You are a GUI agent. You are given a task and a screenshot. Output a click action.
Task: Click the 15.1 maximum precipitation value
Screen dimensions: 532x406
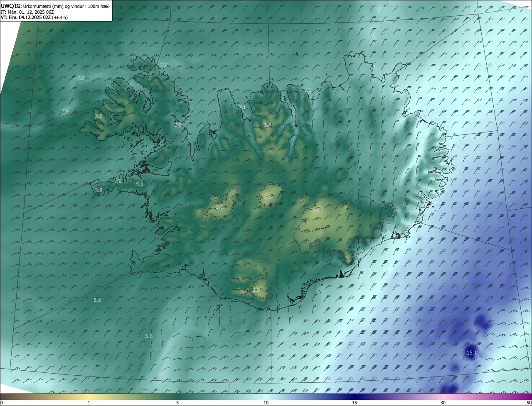coord(472,353)
